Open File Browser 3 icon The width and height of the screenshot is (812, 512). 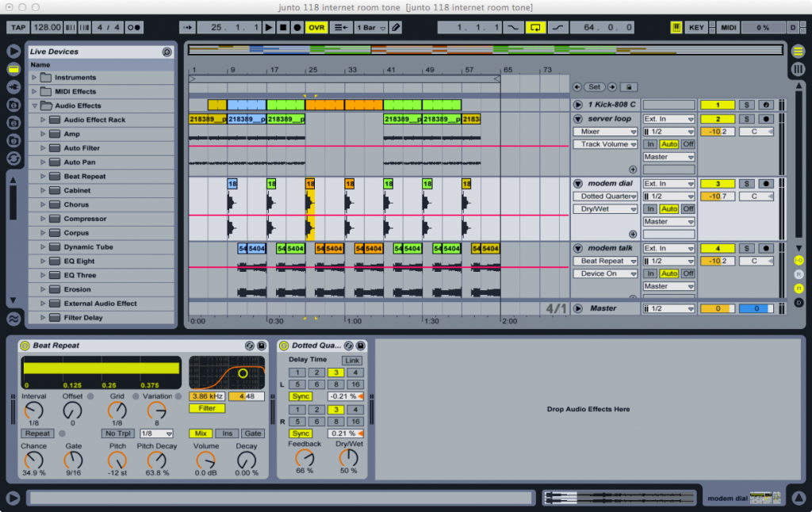(13, 140)
